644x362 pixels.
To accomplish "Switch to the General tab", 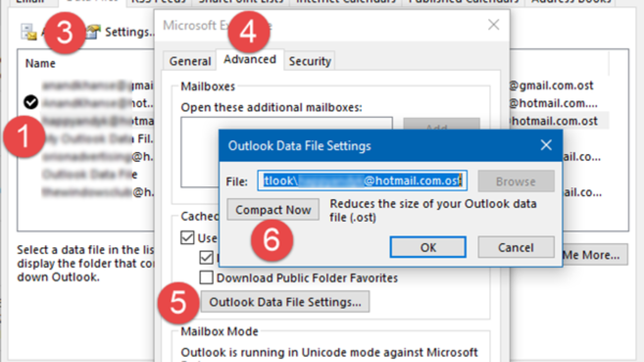I will 190,61.
